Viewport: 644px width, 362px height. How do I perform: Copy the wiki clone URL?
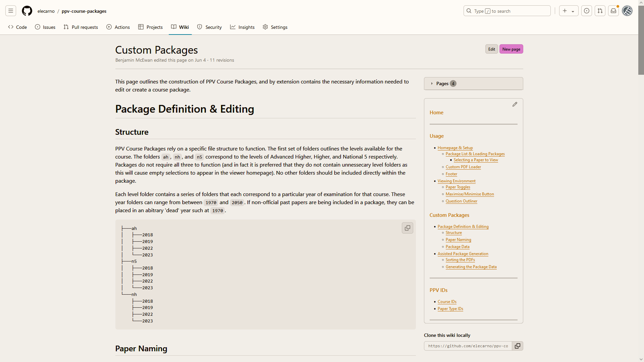(x=518, y=346)
